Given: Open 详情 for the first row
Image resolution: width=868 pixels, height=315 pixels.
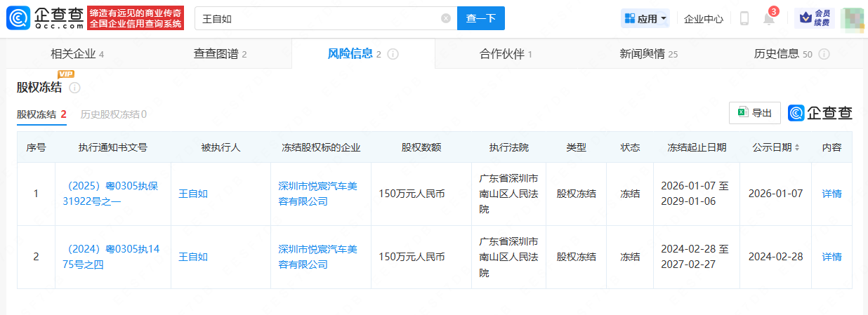Looking at the screenshot, I should (831, 194).
